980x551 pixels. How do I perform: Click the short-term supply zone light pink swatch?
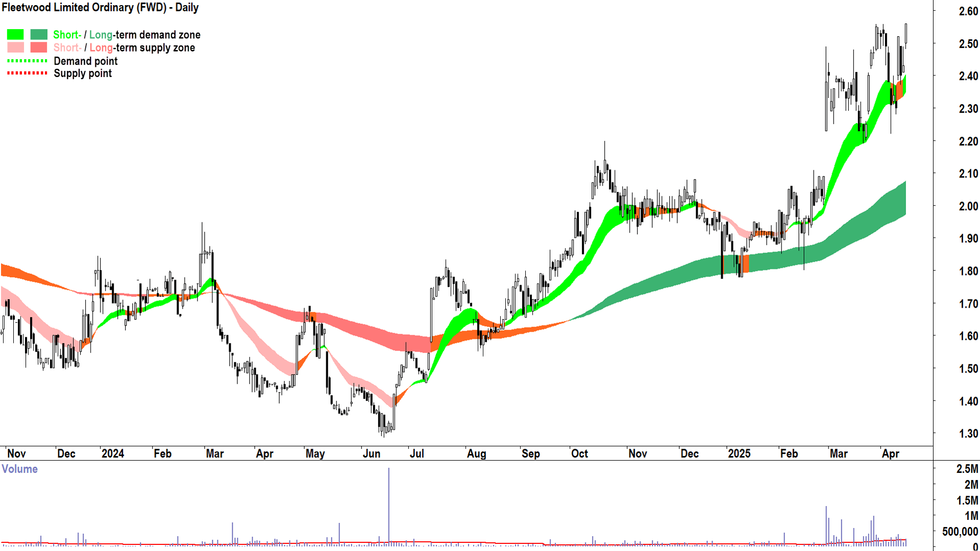point(15,47)
